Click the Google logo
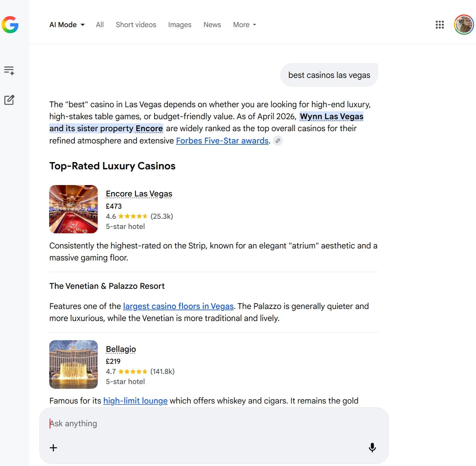This screenshot has width=476, height=466. click(x=10, y=25)
